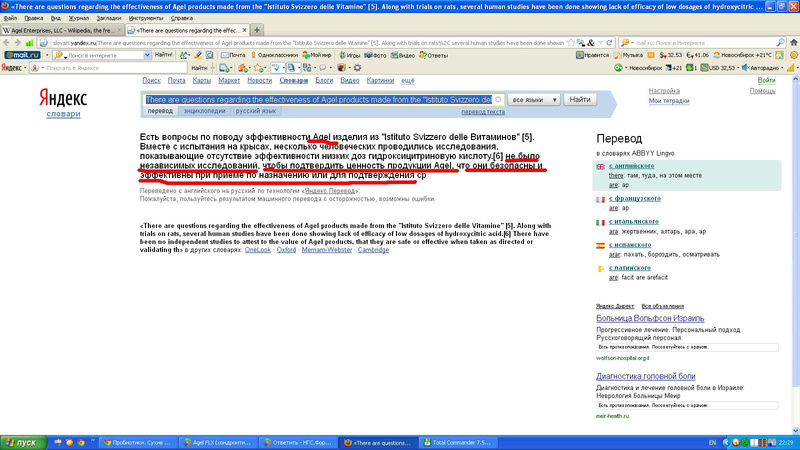Select the с итальянского translation link

pyautogui.click(x=634, y=221)
